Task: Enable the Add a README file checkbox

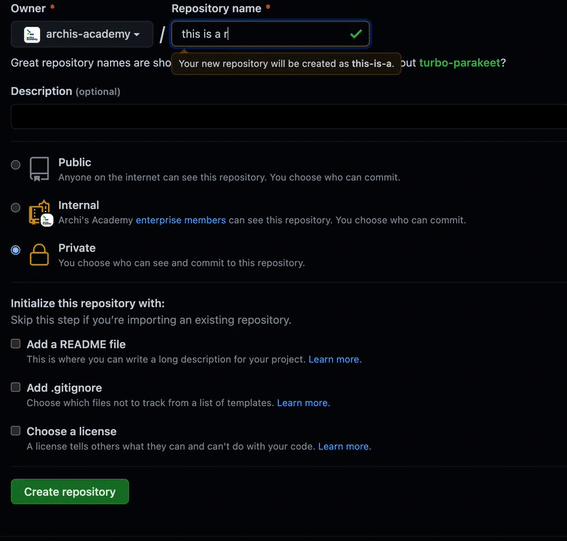Action: (x=16, y=344)
